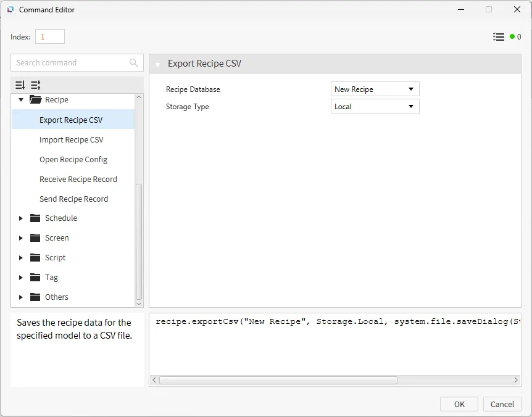This screenshot has height=417, width=532.
Task: Click the Schedule folder icon
Action: [35, 218]
